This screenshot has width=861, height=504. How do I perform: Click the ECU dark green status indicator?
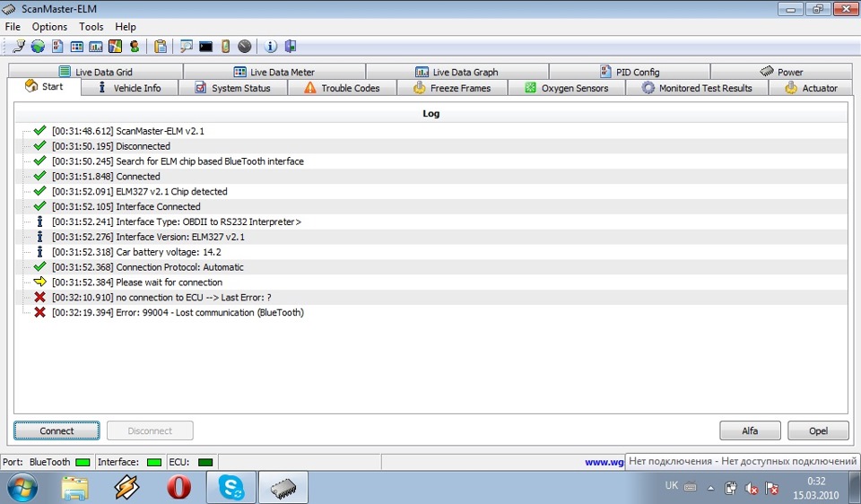205,462
